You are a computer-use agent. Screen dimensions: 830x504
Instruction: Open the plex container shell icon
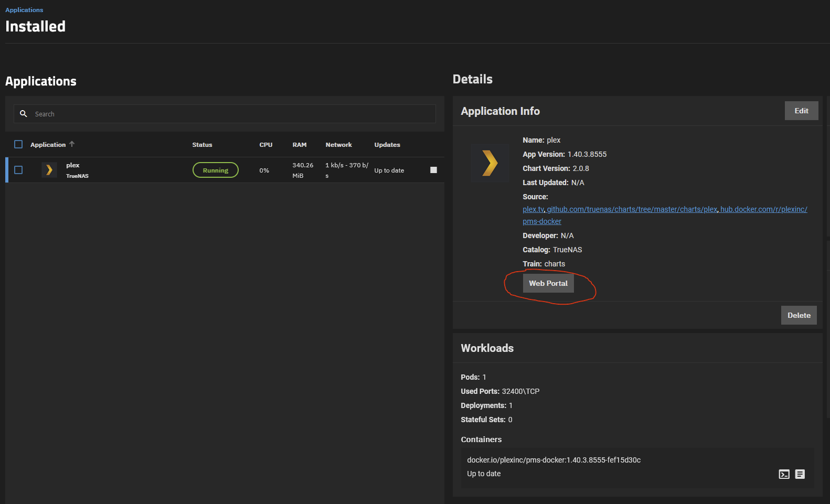point(784,474)
